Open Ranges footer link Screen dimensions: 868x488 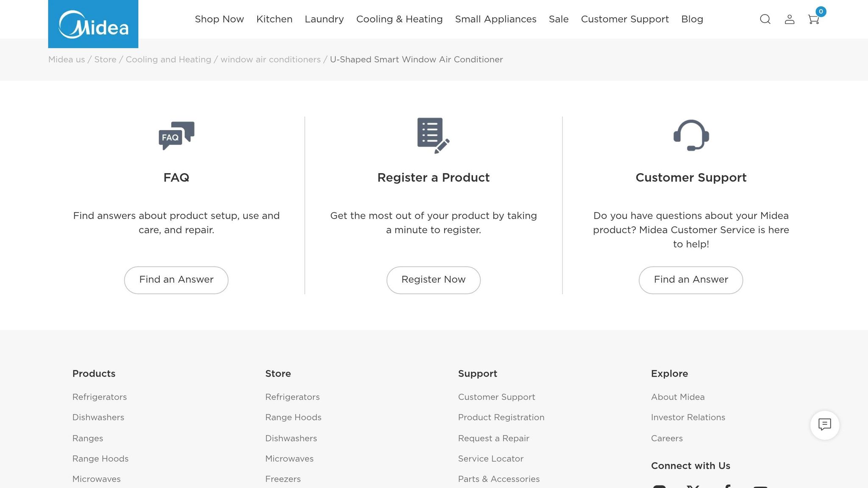88,438
